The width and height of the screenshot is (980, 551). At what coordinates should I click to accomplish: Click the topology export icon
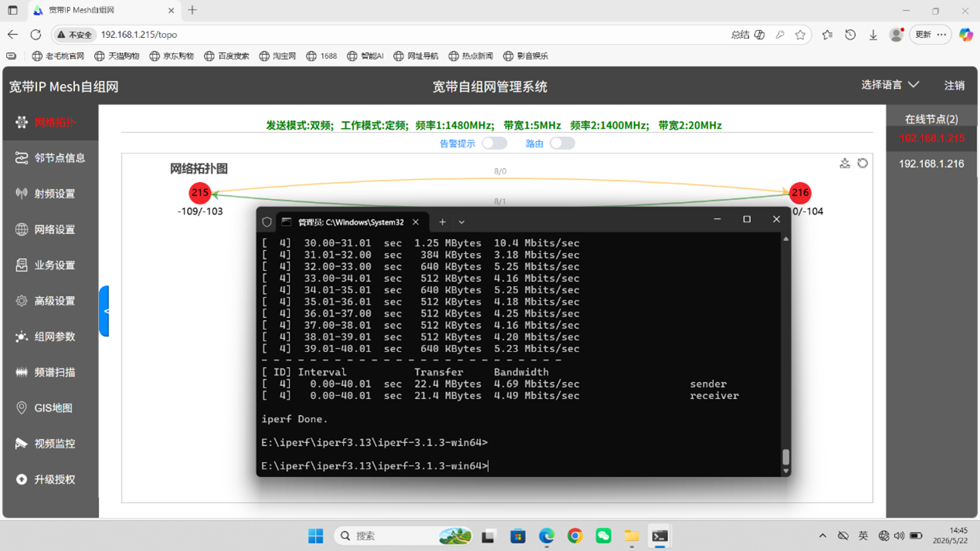[845, 164]
